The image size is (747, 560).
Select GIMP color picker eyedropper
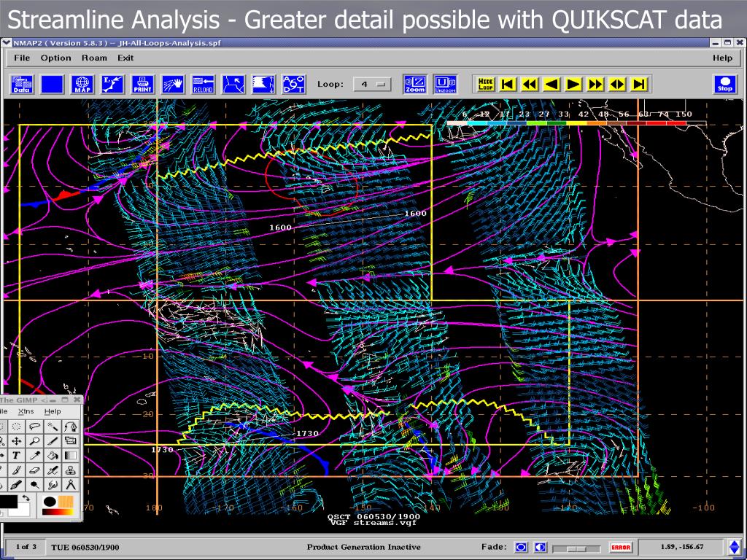[x=34, y=455]
